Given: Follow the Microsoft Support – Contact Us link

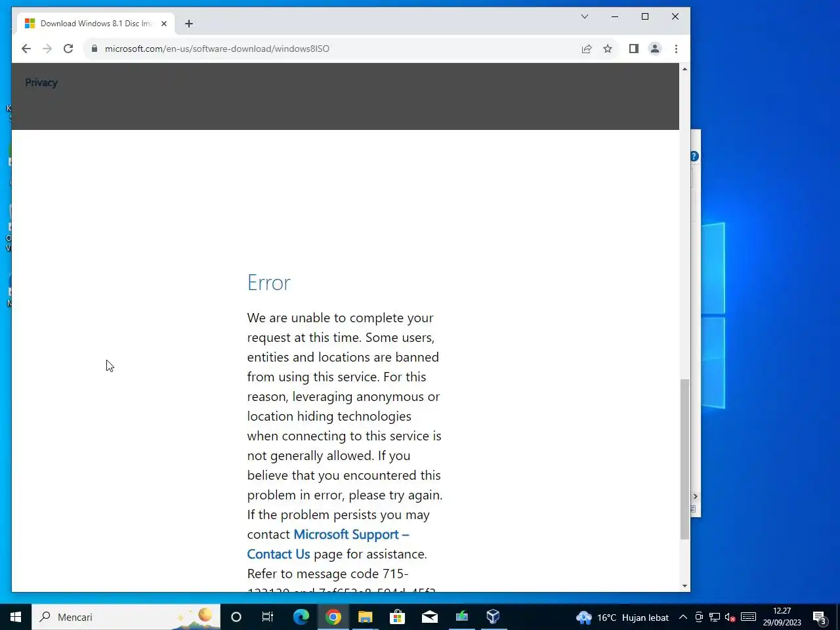Looking at the screenshot, I should (328, 544).
